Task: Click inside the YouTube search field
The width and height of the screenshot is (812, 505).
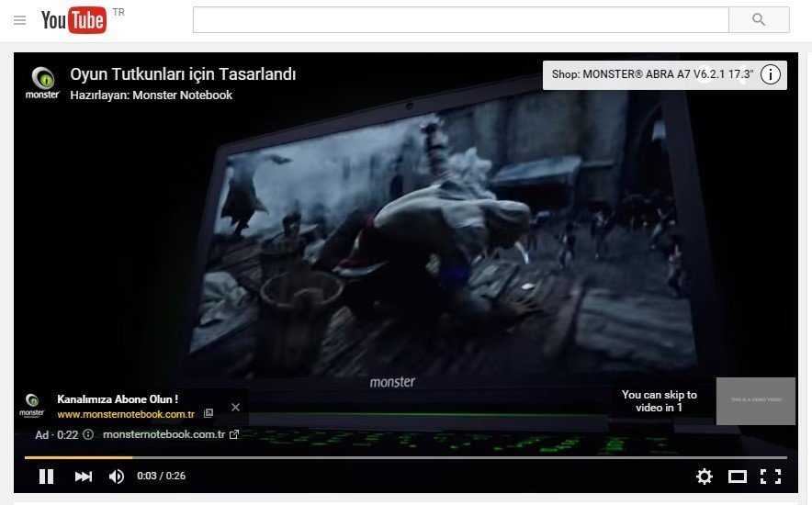Action: coord(459,19)
